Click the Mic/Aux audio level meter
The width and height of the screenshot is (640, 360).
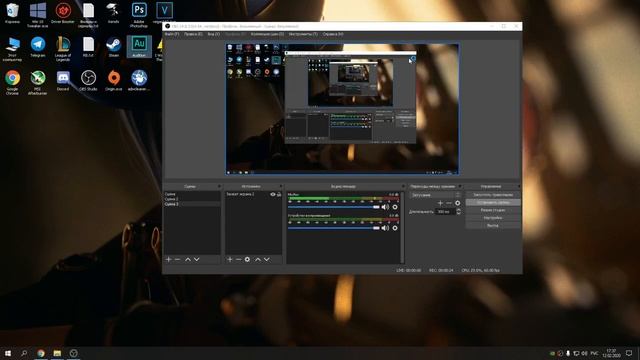tap(343, 199)
